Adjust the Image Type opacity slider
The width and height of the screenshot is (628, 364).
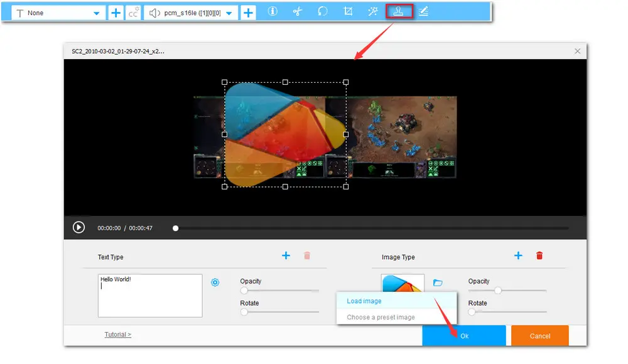(507, 291)
